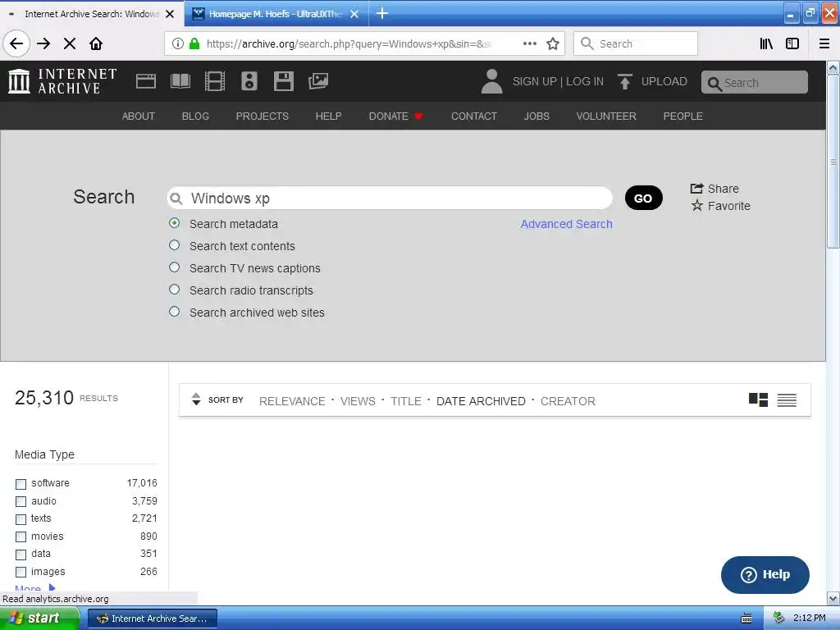Close the Internet Archive Search tab
Viewport: 840px width, 630px height.
[x=170, y=14]
